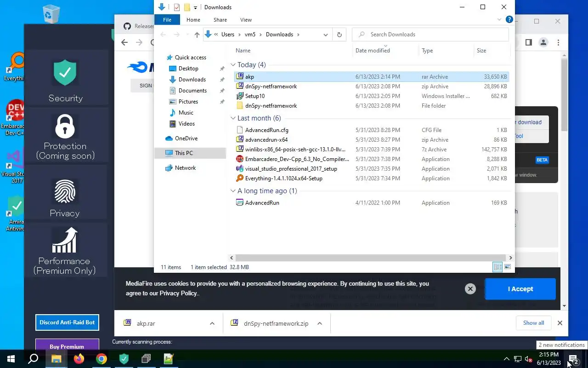
Task: Dismiss the MediaFire cookie banner X
Action: click(x=470, y=289)
